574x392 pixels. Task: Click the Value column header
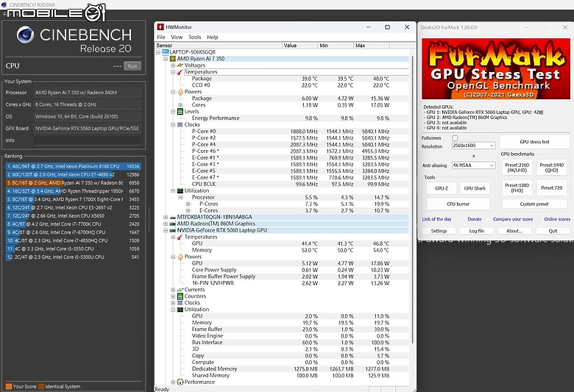click(300, 46)
